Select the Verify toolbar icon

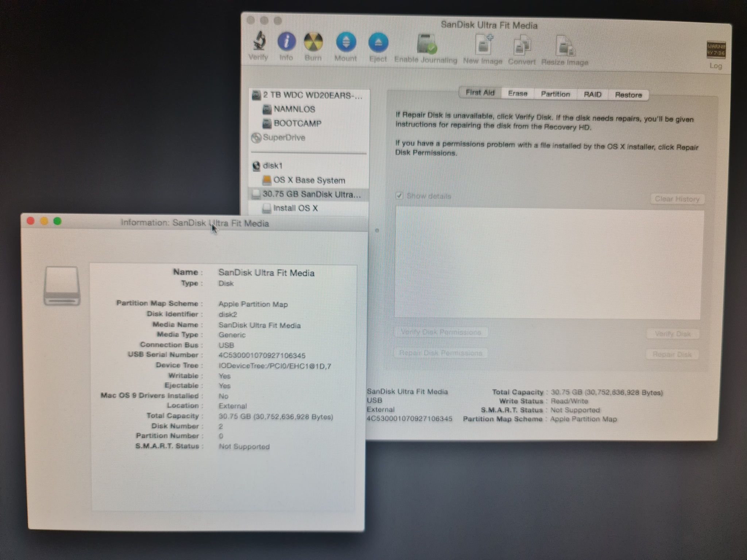(259, 43)
